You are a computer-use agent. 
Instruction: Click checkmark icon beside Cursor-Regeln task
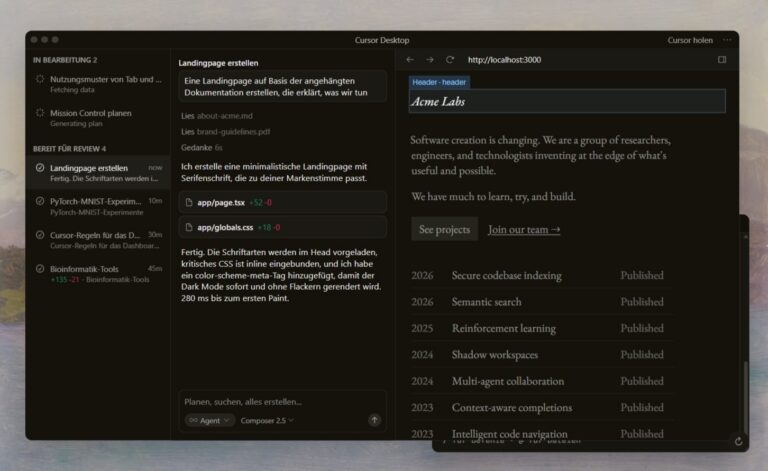(x=40, y=235)
